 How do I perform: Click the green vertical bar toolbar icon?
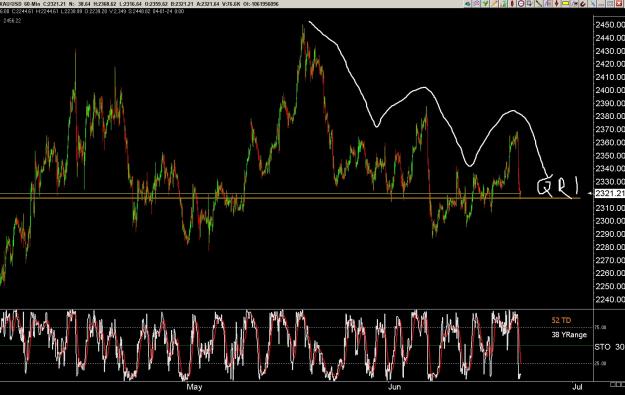click(x=504, y=4)
